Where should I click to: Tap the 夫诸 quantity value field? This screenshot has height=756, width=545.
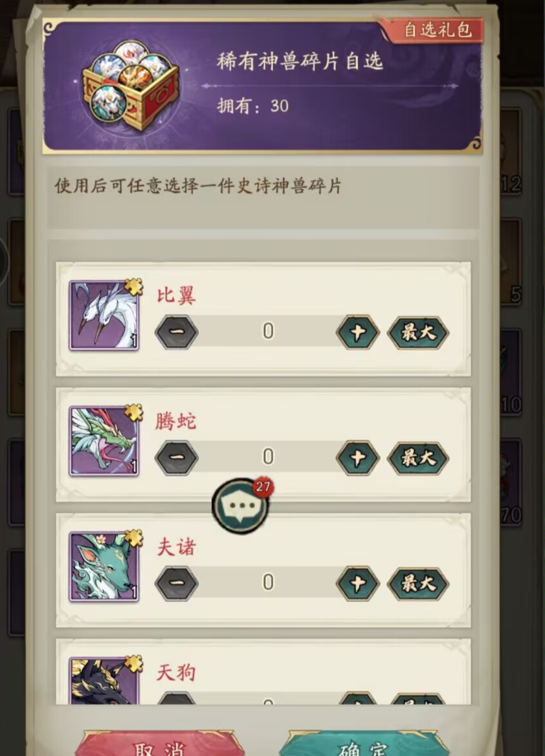point(268,583)
